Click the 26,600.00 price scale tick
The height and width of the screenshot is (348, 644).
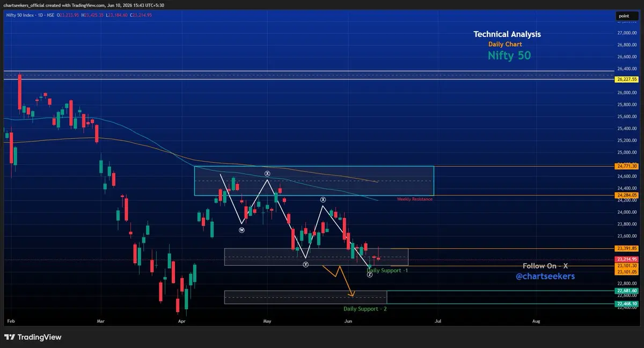tap(627, 57)
